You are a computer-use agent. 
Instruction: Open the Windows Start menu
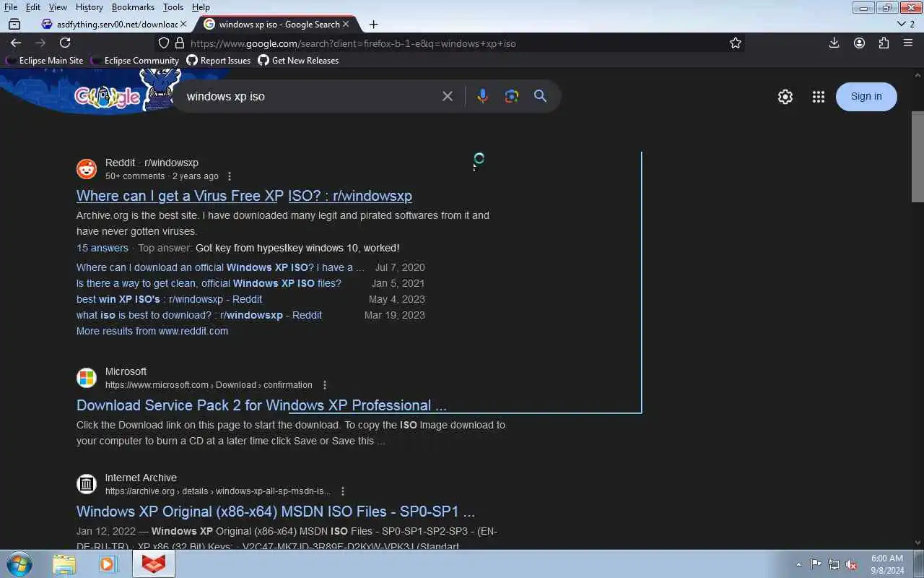[19, 564]
